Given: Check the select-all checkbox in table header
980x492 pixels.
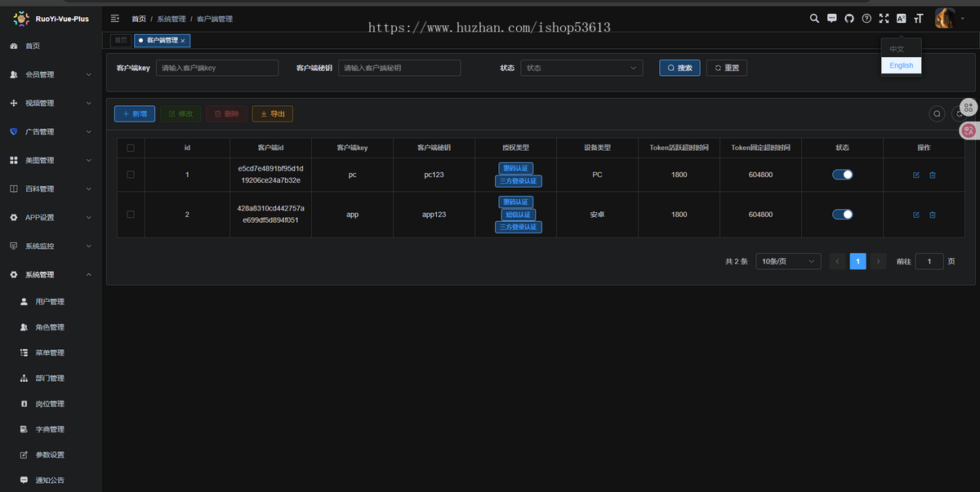Looking at the screenshot, I should [x=131, y=148].
